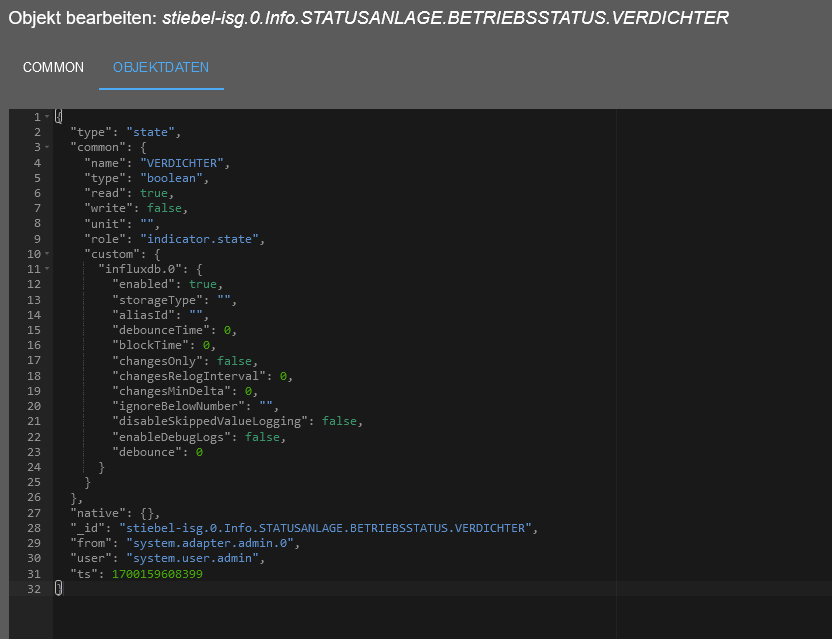Image resolution: width=832 pixels, height=639 pixels.
Task: Click the ts timestamp number 1700159608399
Action: click(157, 574)
